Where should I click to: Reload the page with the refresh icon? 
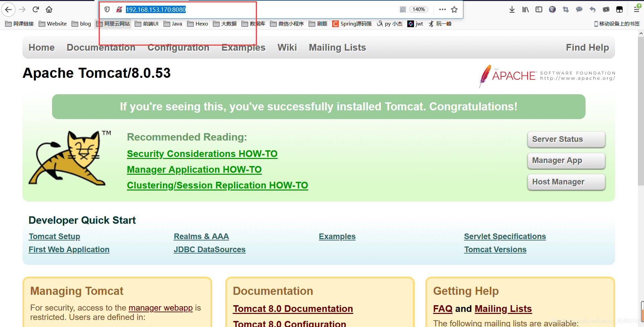coord(36,9)
